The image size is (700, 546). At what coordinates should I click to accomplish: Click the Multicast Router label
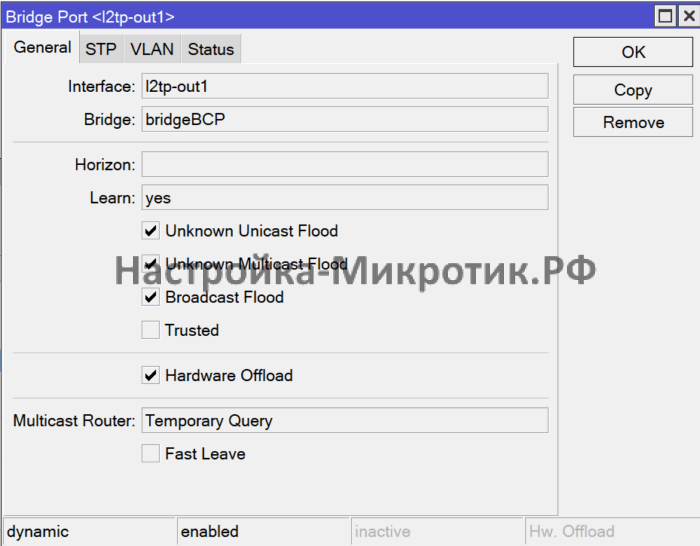(74, 421)
